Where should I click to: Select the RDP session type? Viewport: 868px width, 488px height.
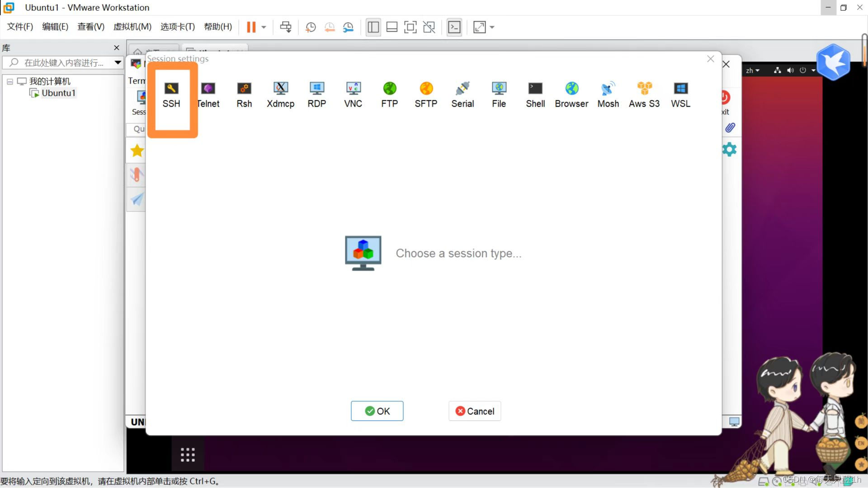pyautogui.click(x=316, y=94)
